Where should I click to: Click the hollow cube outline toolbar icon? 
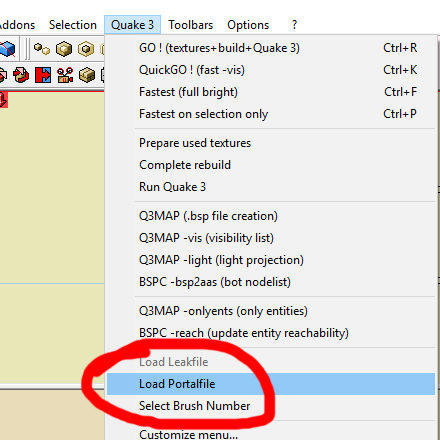pos(86,49)
